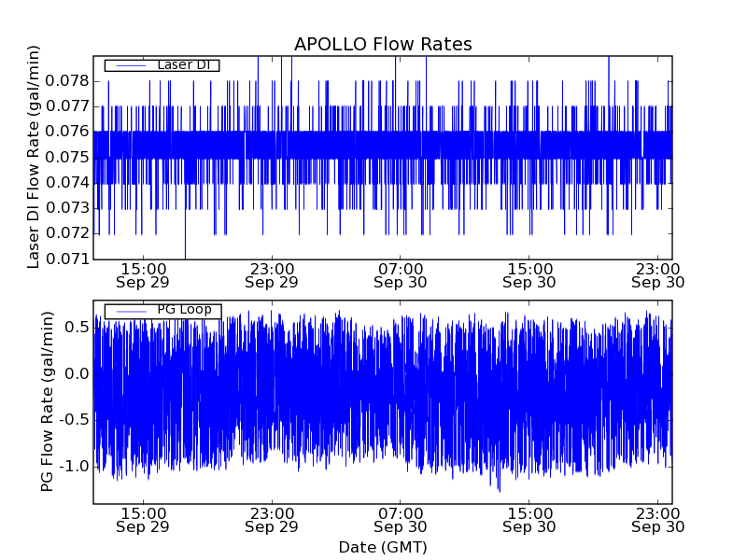Click top plot's 23:00 Sep 30 label
The image size is (747, 560).
coord(658,275)
